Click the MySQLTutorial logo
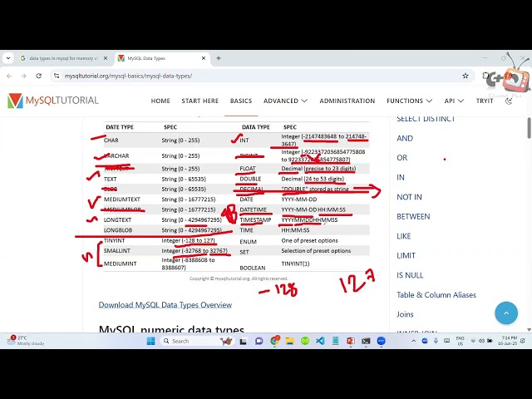This screenshot has width=532, height=399. 53,101
